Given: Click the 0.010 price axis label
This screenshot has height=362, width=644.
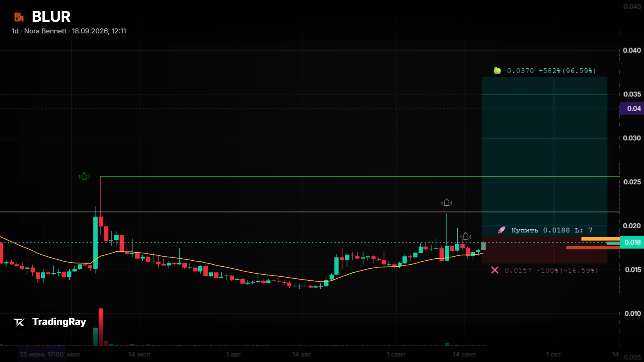Looking at the screenshot, I should click(x=633, y=313).
